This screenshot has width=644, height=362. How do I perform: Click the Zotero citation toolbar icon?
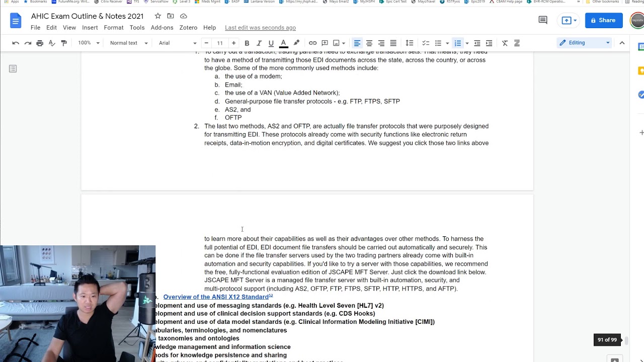[x=517, y=43]
